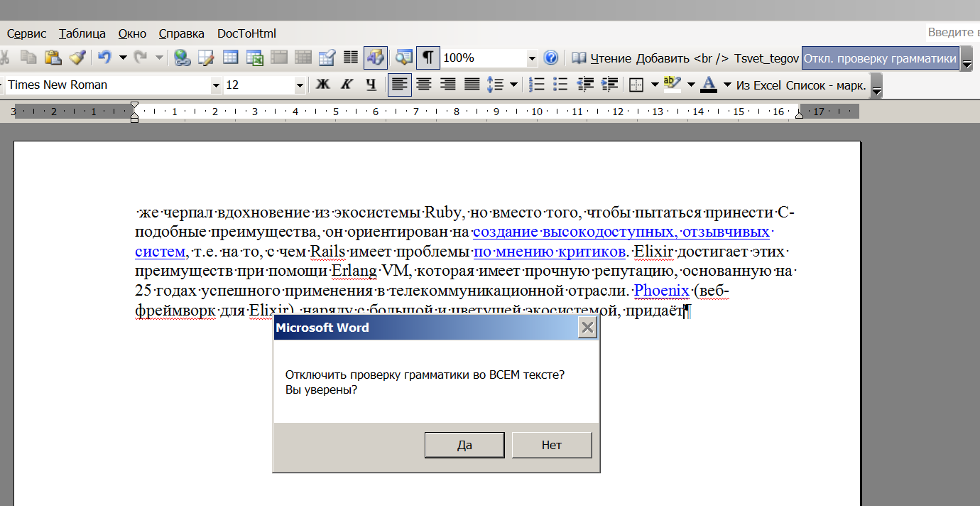
Task: Open the Справка menu
Action: point(181,33)
